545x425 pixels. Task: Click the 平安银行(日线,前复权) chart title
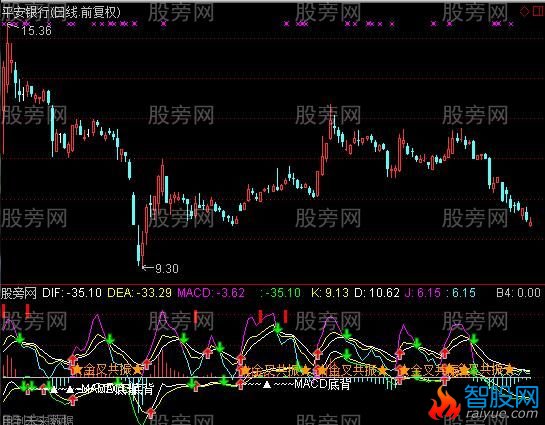tap(61, 13)
